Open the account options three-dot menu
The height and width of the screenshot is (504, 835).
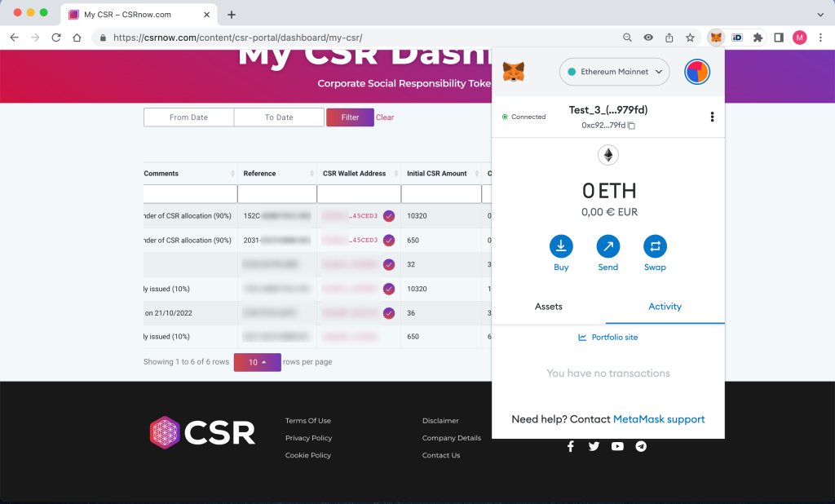pyautogui.click(x=712, y=117)
